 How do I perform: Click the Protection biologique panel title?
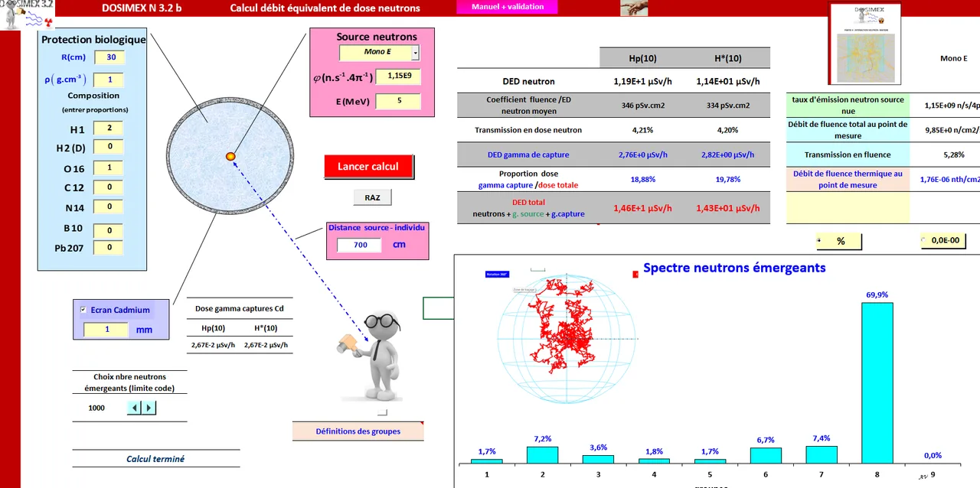point(93,40)
